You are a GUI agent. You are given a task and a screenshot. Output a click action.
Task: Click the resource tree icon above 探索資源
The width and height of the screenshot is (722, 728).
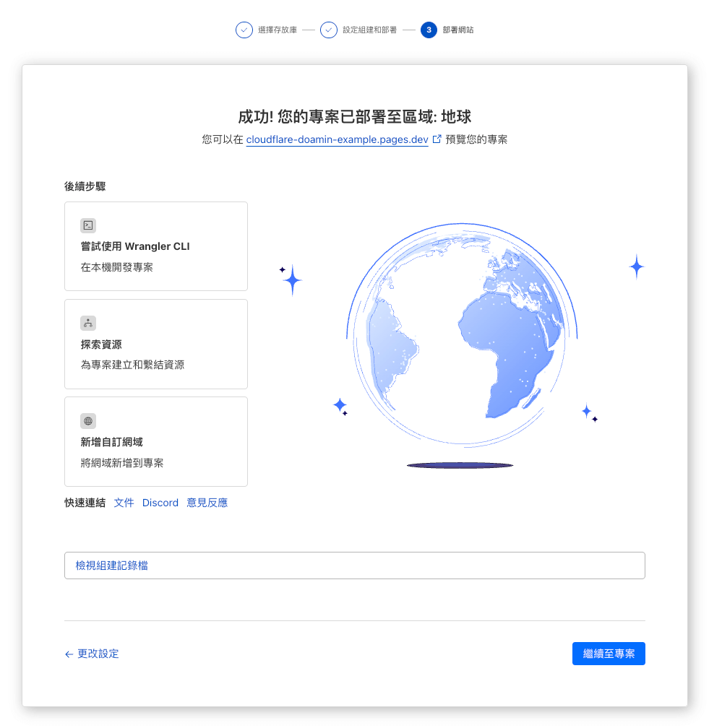click(x=88, y=323)
